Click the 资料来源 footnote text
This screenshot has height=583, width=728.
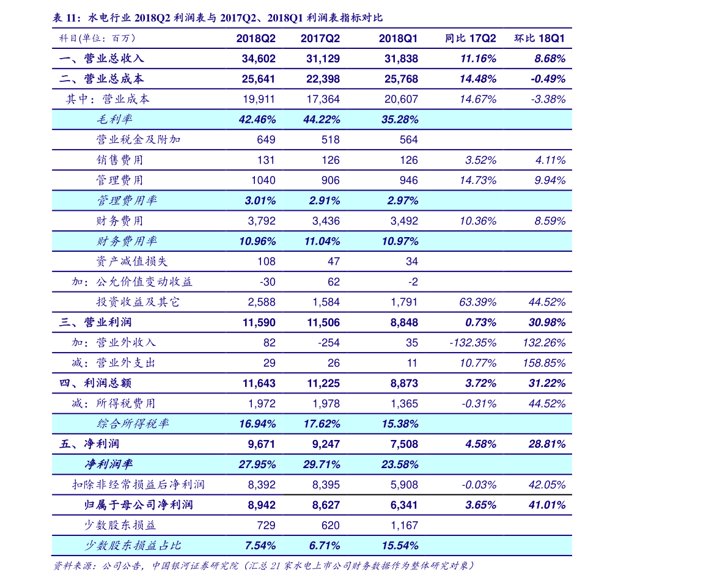[263, 566]
